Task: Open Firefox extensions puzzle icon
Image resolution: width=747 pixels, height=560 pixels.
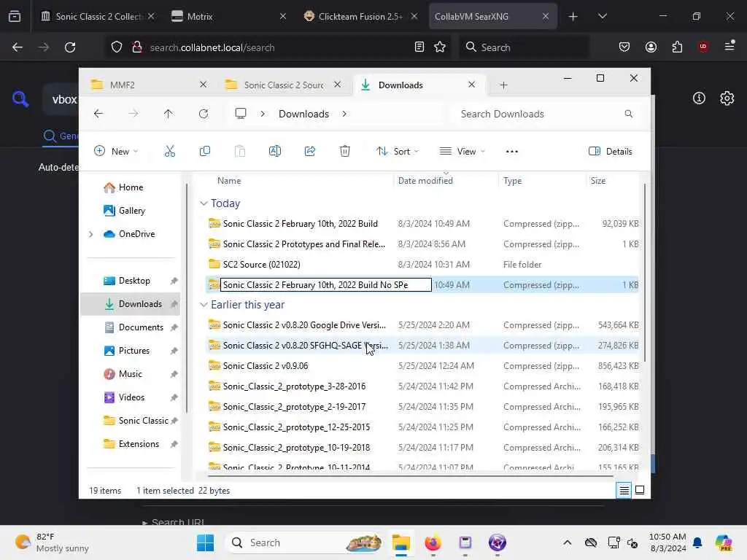Action: coord(677,47)
